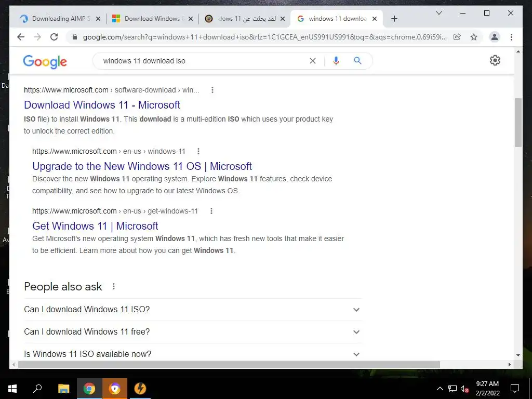Click the horizontal scrollbar thumb
The height and width of the screenshot is (399, 532).
229,364
